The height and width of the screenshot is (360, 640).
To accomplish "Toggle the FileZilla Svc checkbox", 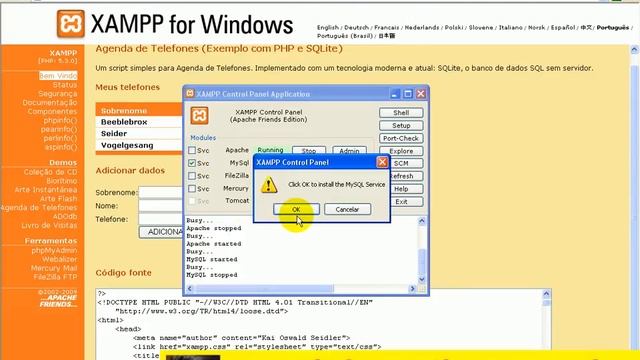I will pos(192,176).
